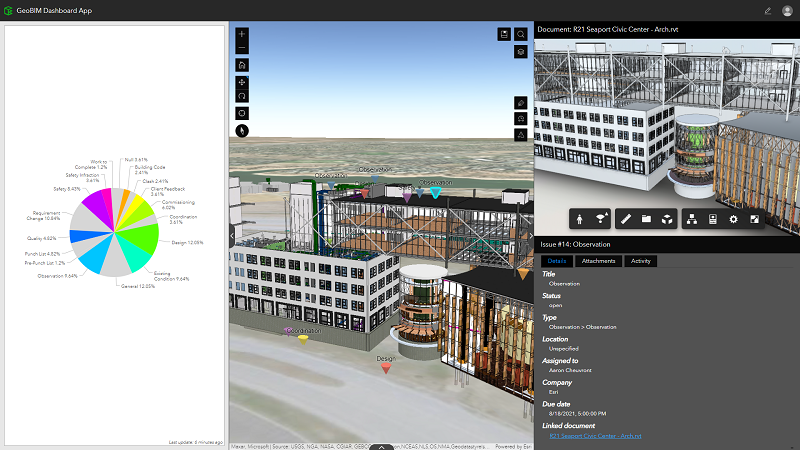Reset compass orientation to north

click(x=242, y=130)
